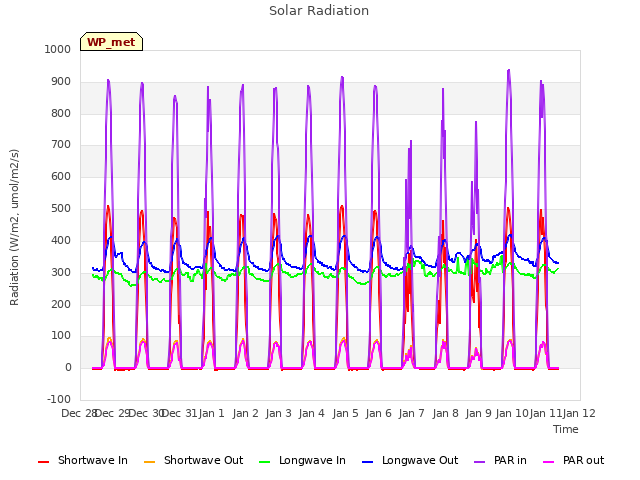Click the Jan 3 x-axis label
Screen dimensions: 640x480
point(278,413)
